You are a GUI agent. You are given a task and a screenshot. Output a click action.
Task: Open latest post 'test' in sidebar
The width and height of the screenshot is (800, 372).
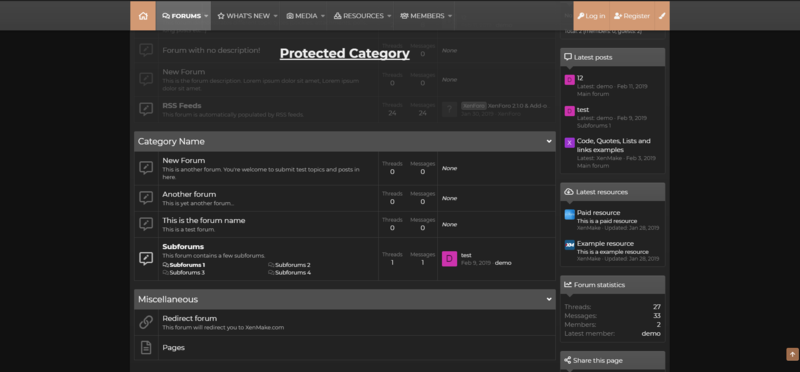583,110
